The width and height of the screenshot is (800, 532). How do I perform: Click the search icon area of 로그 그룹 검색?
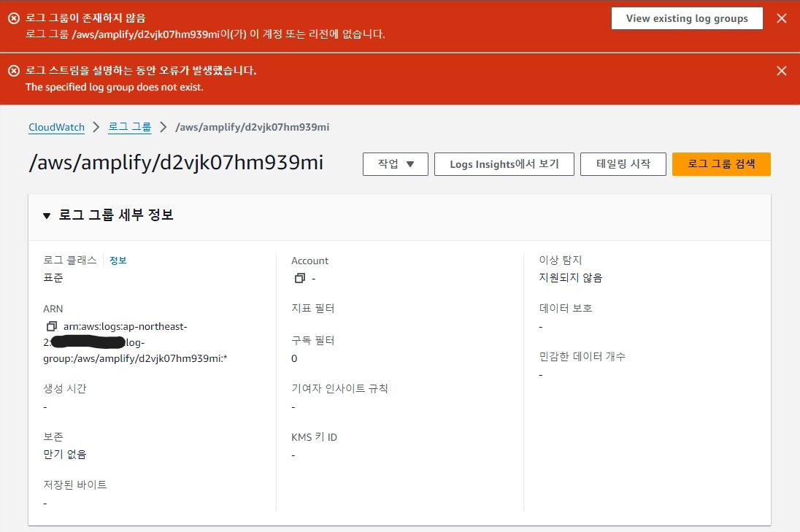[721, 164]
